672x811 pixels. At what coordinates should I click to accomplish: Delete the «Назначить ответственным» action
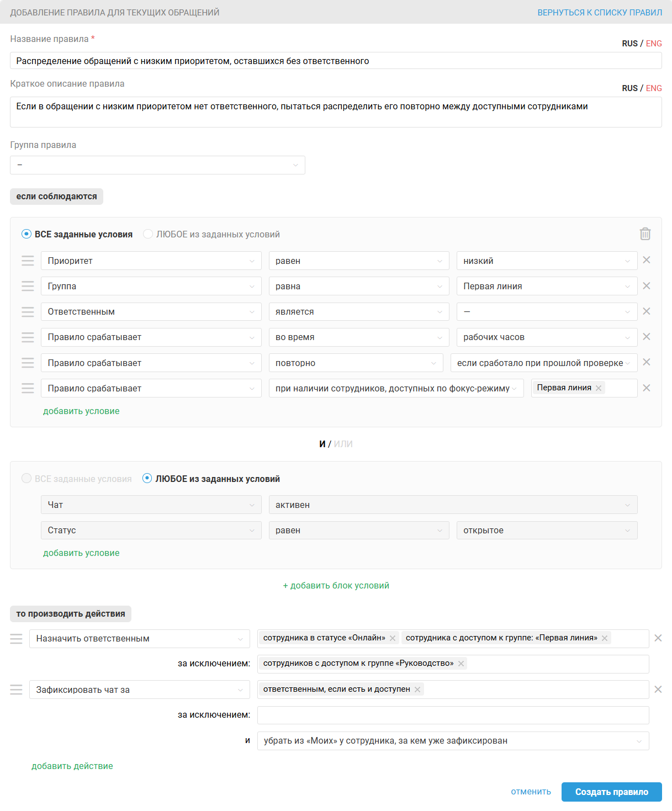coord(658,638)
